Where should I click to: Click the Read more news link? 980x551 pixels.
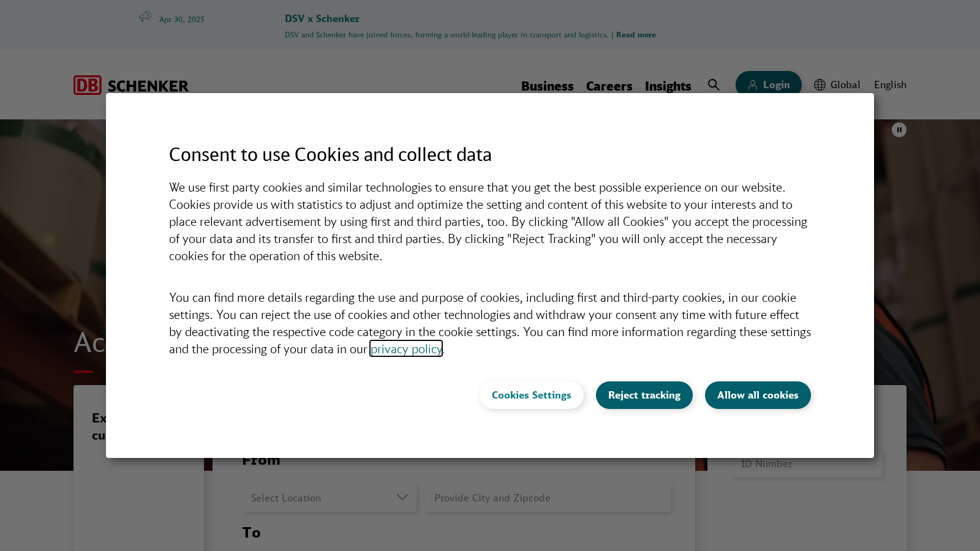tap(635, 35)
